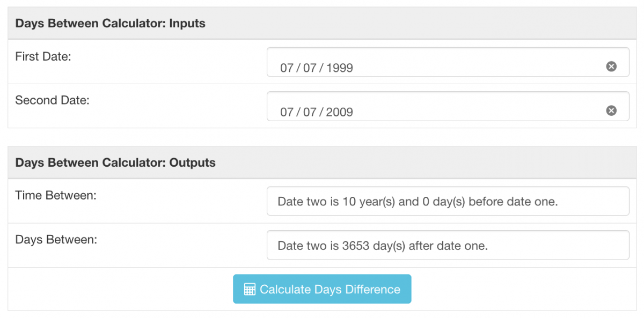Click inside the Time Between output field

click(x=448, y=201)
